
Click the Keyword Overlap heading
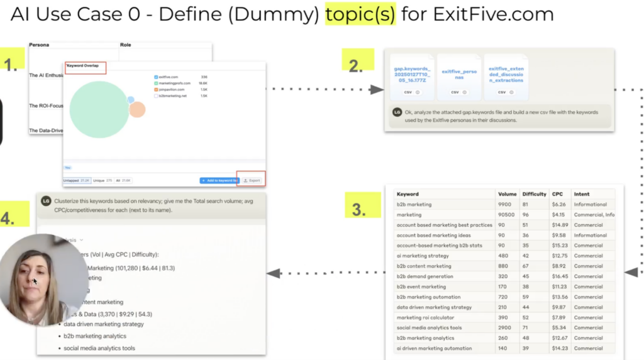(x=82, y=66)
